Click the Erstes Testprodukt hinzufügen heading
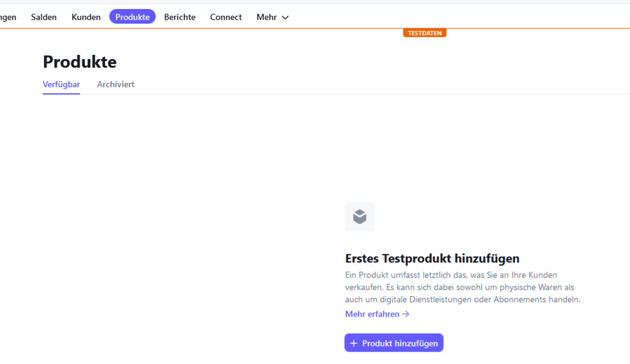Viewport: 630px width, 364px height. (433, 258)
